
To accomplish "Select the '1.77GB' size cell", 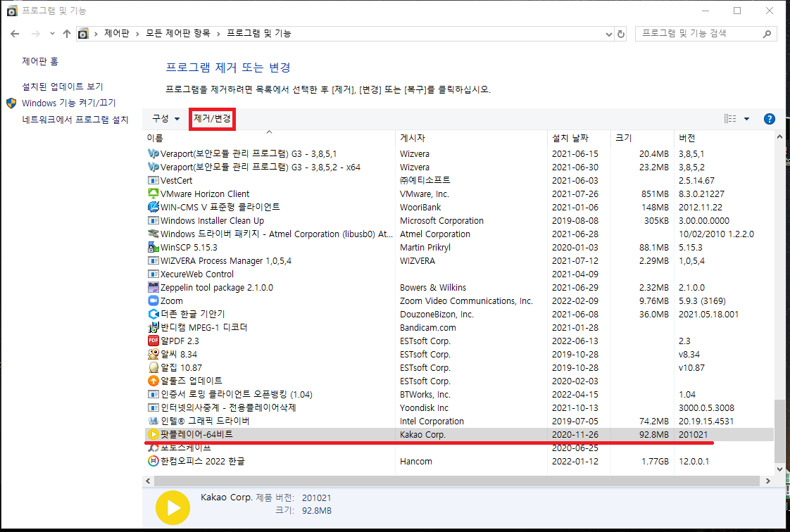I will click(655, 462).
